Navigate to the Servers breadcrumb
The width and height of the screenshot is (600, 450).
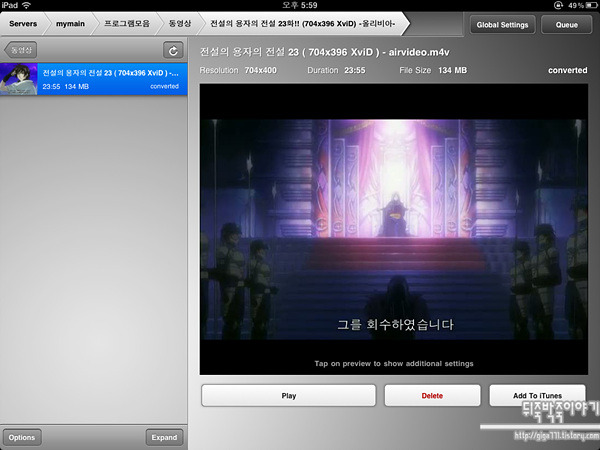coord(22,22)
